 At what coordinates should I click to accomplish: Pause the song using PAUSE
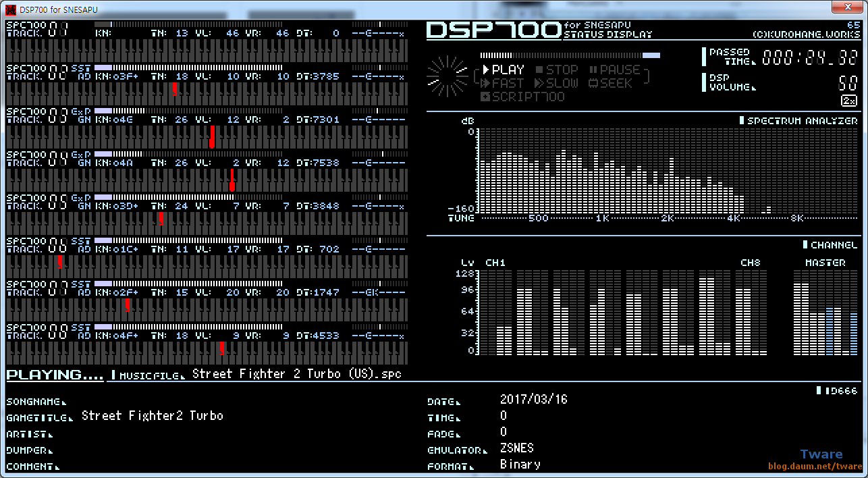pyautogui.click(x=614, y=70)
